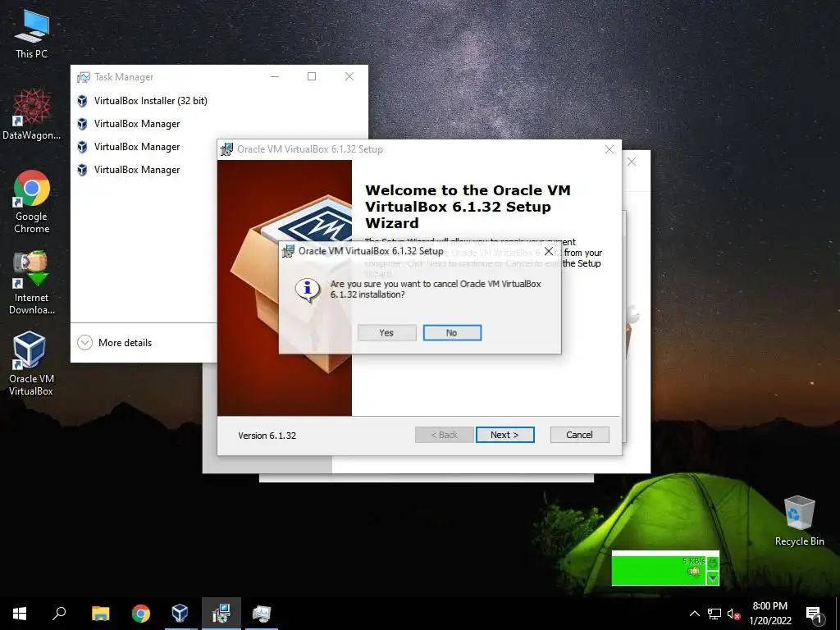Screen dimensions: 840x630
Task: Switch to Task Manager in the taskbar
Action: pyautogui.click(x=262, y=614)
